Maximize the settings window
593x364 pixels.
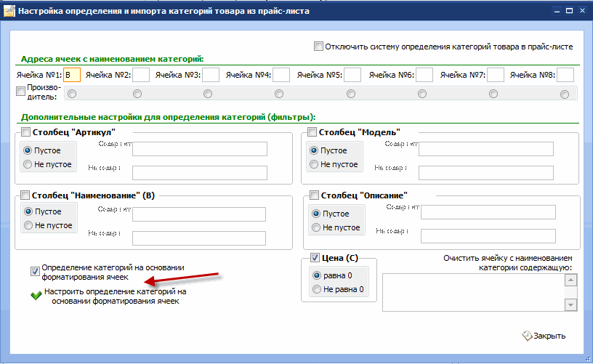pos(569,11)
